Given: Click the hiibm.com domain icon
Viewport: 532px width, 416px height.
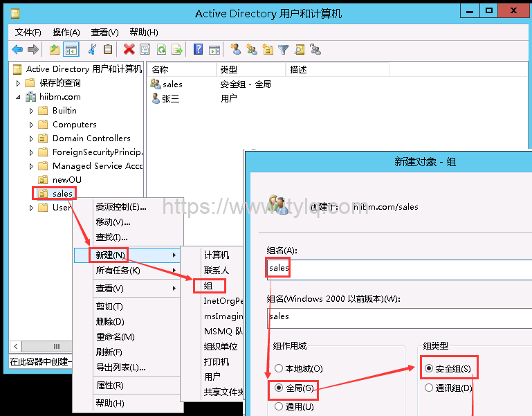Looking at the screenshot, I should click(30, 97).
